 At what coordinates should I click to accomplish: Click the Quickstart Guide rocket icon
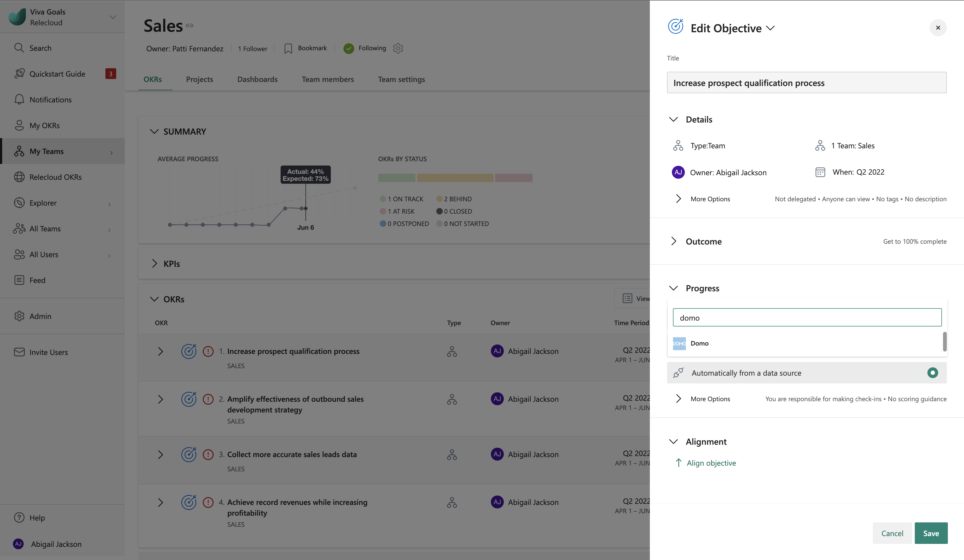click(19, 74)
